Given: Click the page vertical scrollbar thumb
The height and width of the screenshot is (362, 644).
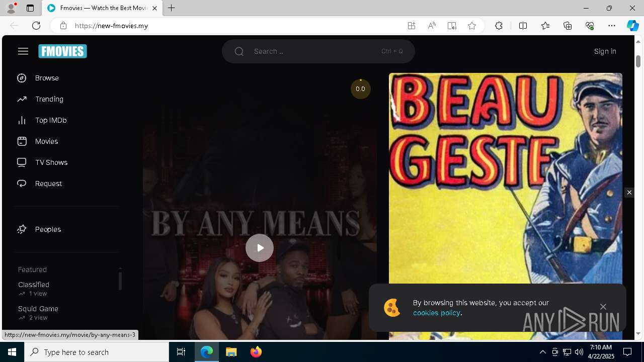Looking at the screenshot, I should (638, 60).
